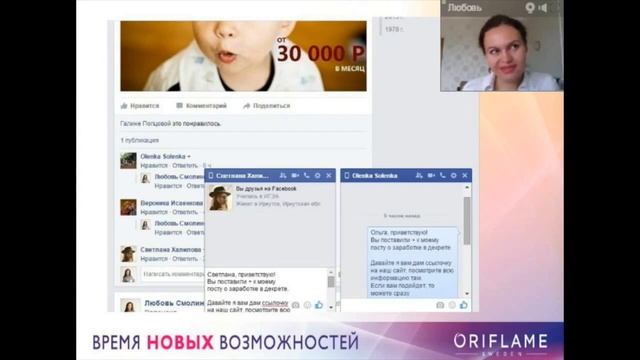
Task: Share the post using Поделиться
Action: [x=267, y=106]
